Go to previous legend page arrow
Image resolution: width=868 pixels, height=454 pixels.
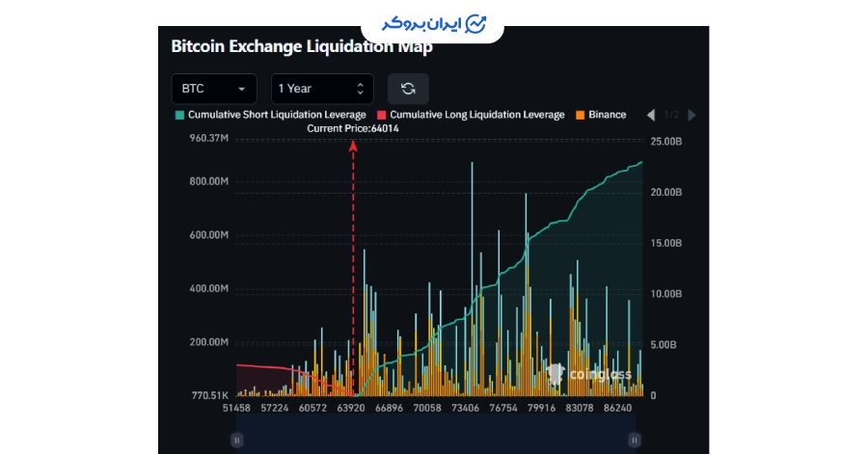[x=651, y=115]
